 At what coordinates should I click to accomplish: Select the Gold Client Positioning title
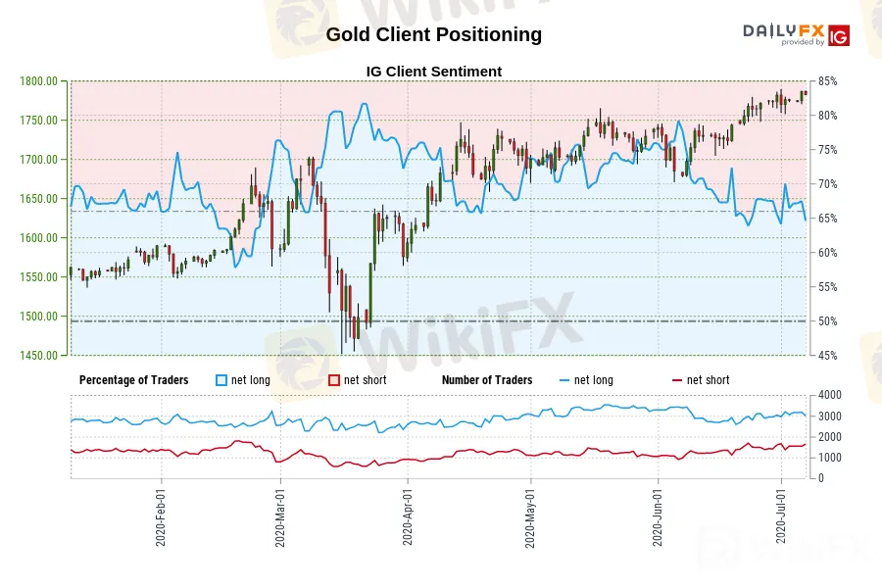click(x=433, y=34)
